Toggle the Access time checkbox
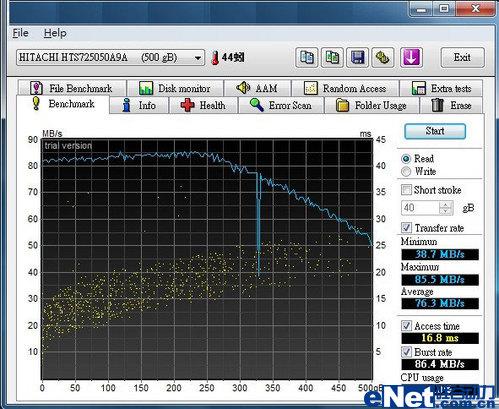499x409 pixels. pos(406,325)
